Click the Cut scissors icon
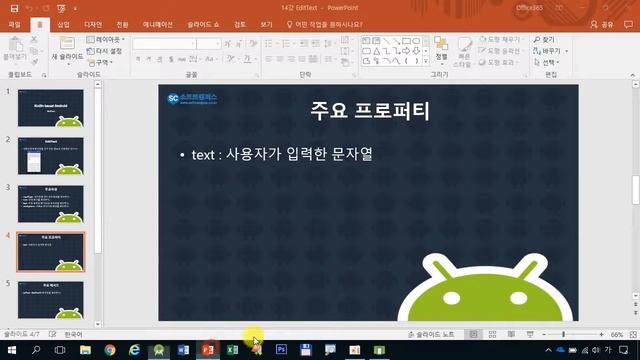 (34, 40)
